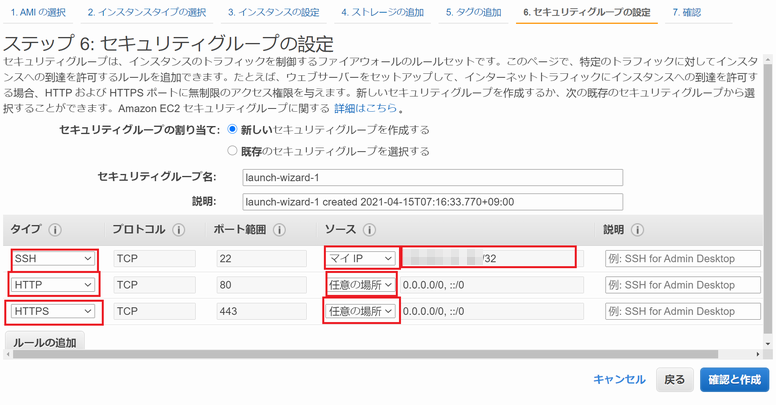Click the port range 80 field
Viewport: 776px width, 405px height.
(261, 285)
